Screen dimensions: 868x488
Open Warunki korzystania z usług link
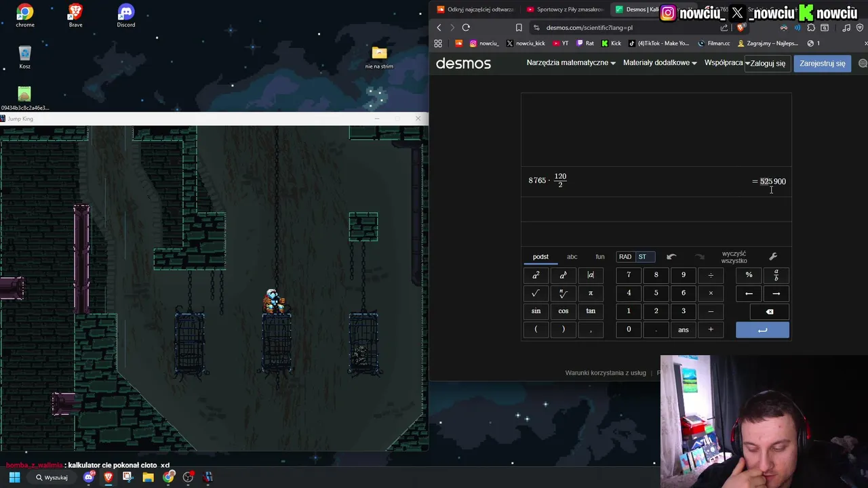tap(606, 373)
